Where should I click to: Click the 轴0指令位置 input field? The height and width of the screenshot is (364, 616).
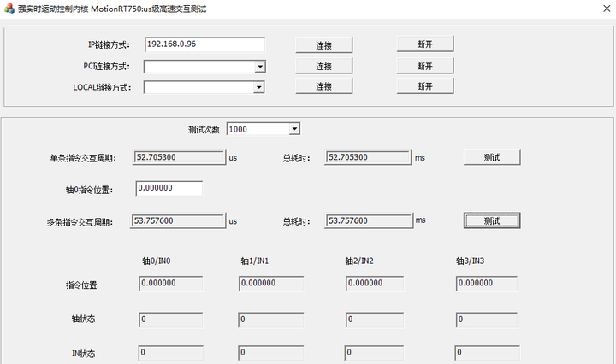click(169, 188)
